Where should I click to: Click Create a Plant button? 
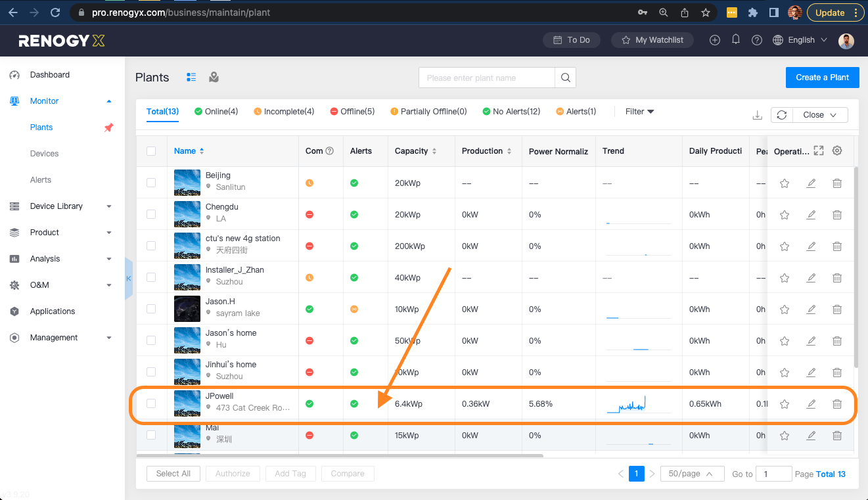pyautogui.click(x=823, y=78)
